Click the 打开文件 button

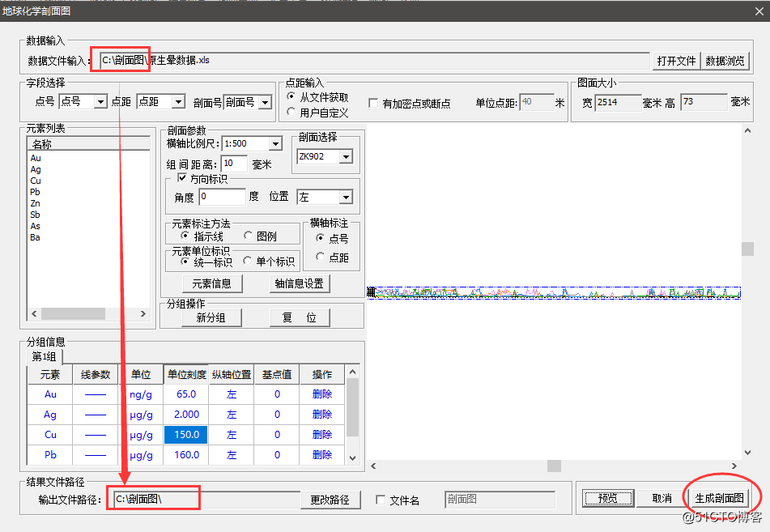676,61
